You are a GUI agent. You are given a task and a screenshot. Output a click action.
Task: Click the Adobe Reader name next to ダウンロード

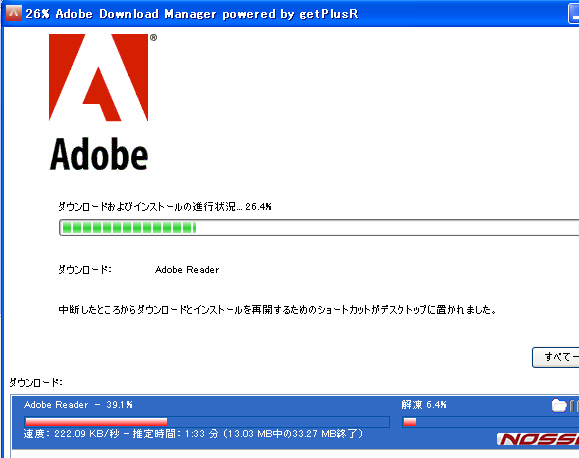187,270
